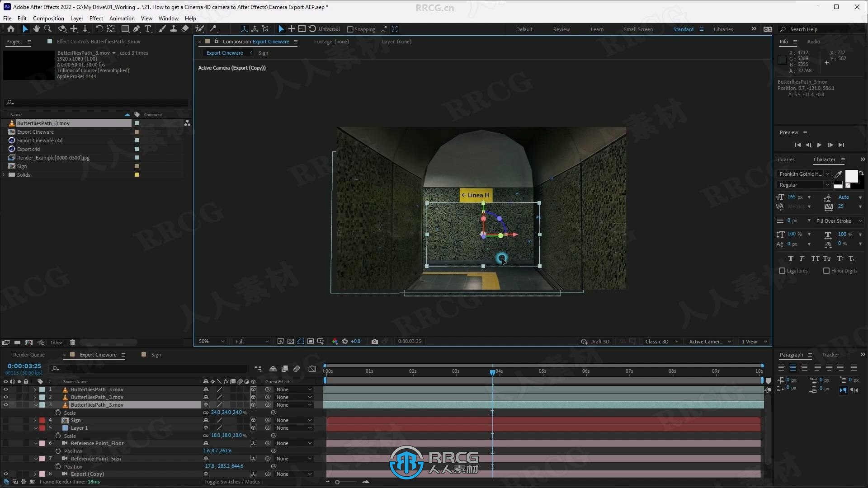
Task: Click the white fill color swatch
Action: pyautogui.click(x=851, y=176)
